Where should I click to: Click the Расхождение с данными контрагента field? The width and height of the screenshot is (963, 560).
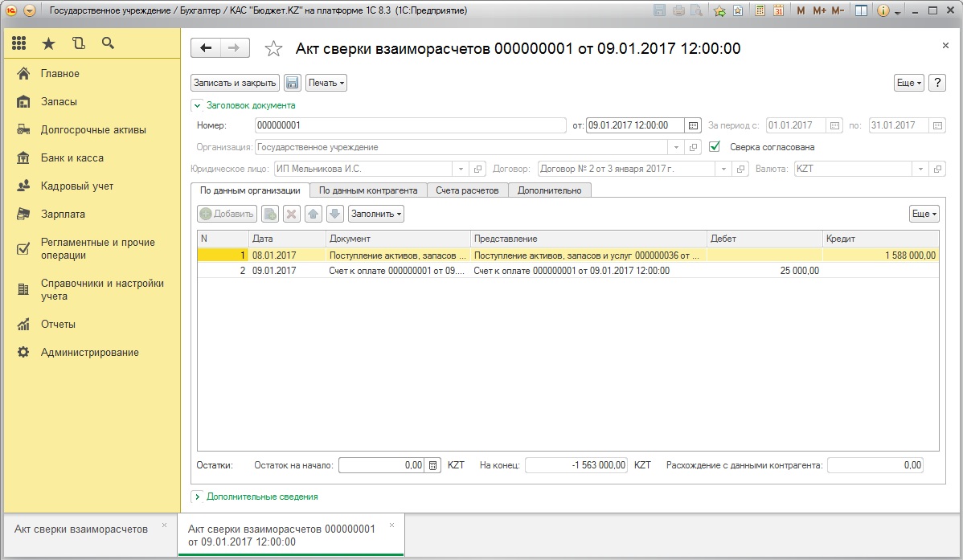875,465
